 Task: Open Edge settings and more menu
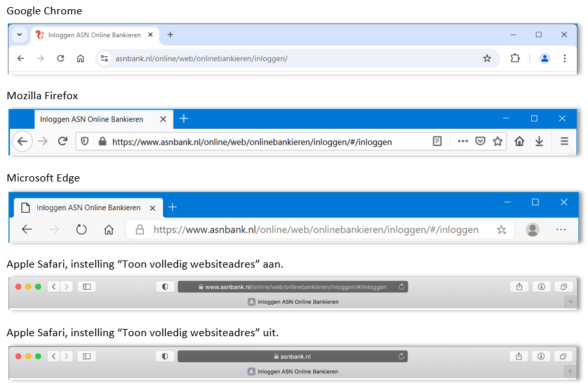(x=561, y=229)
